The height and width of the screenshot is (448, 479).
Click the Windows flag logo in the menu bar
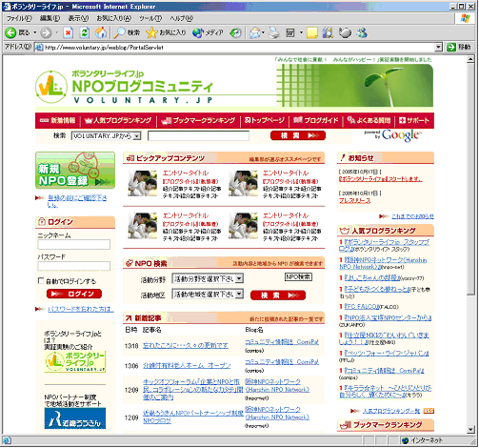(466, 18)
